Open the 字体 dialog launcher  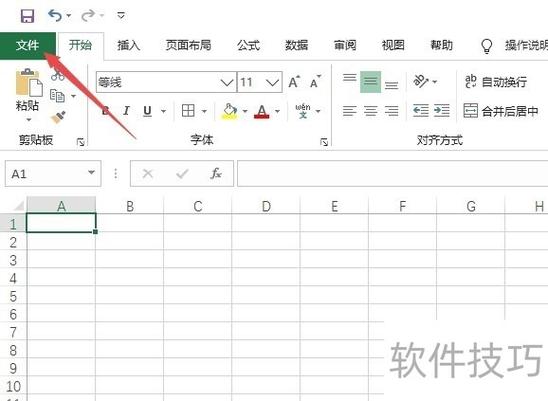point(324,142)
